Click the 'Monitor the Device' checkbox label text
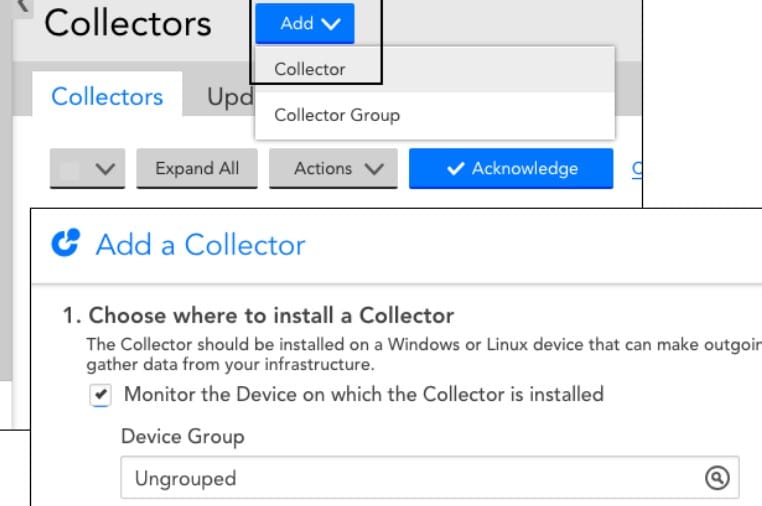Viewport: 762px width, 506px height. [364, 394]
